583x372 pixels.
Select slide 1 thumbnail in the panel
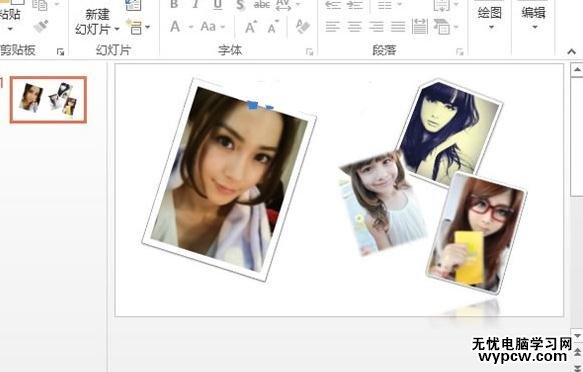pyautogui.click(x=48, y=100)
